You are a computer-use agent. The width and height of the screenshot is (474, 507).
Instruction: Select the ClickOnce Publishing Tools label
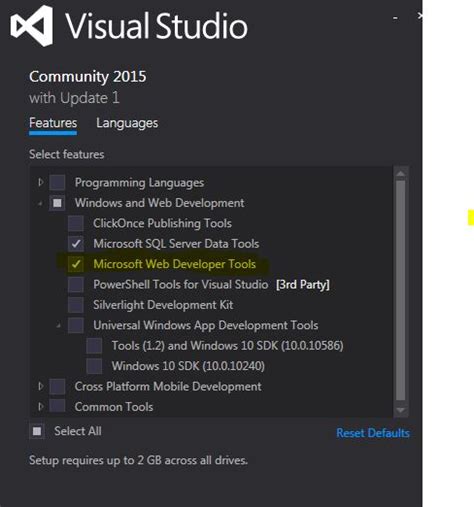click(x=162, y=223)
